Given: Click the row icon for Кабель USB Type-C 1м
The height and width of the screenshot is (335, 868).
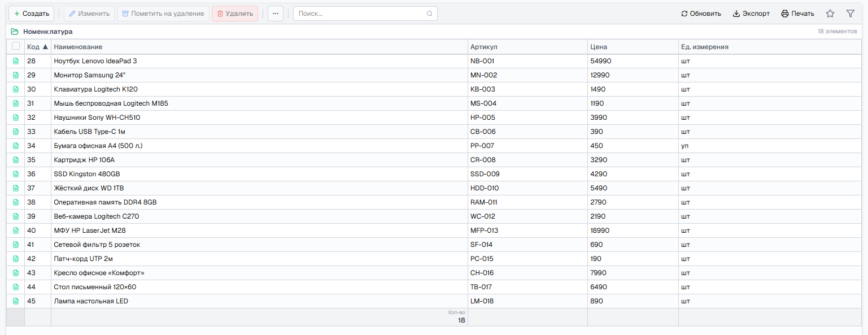Looking at the screenshot, I should coord(16,132).
